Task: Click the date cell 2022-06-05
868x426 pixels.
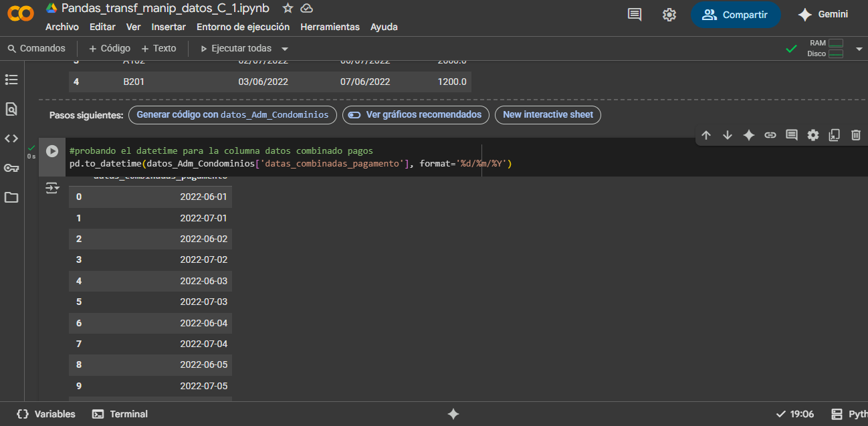Action: (x=203, y=365)
